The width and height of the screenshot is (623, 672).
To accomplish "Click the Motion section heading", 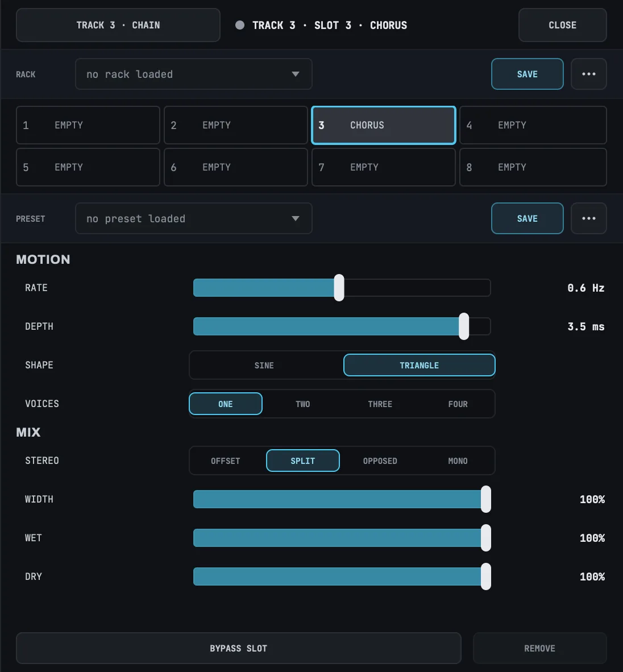I will coord(43,259).
